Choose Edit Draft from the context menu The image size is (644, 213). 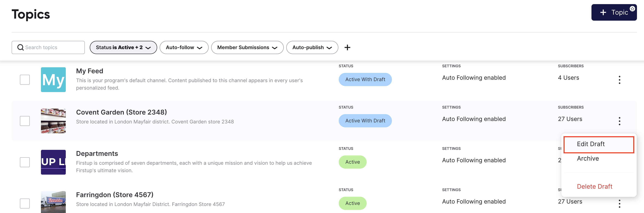coord(599,144)
